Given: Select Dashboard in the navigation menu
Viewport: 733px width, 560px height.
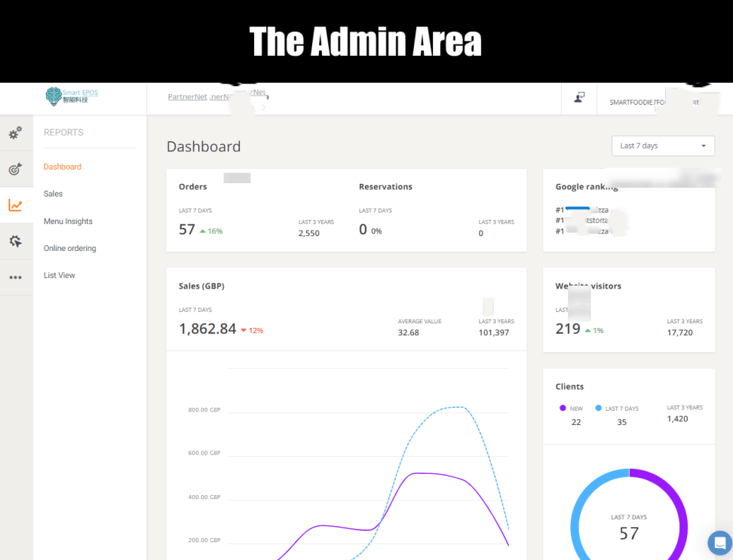Looking at the screenshot, I should pos(62,167).
